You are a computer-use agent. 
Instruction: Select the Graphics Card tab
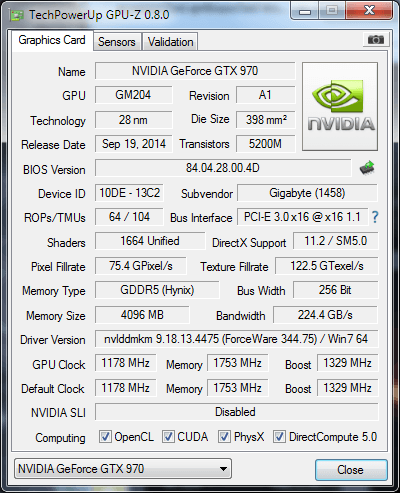pyautogui.click(x=52, y=40)
